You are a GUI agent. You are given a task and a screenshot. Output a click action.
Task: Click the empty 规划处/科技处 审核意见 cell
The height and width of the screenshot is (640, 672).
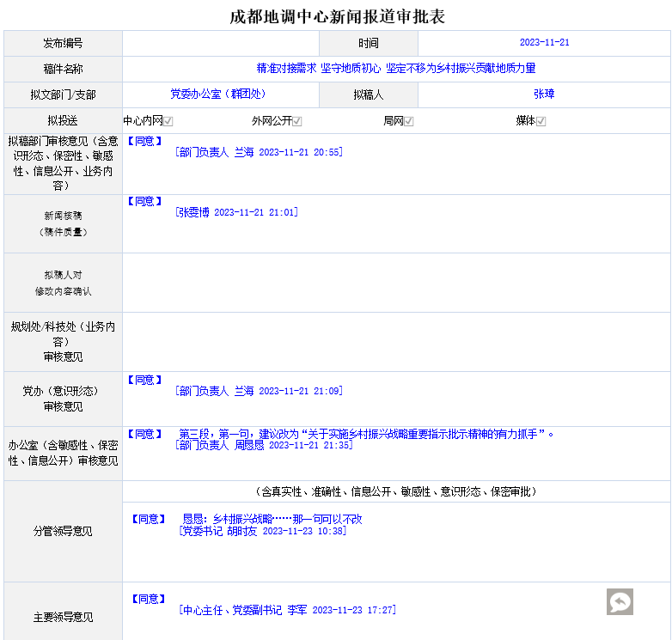pyautogui.click(x=395, y=341)
